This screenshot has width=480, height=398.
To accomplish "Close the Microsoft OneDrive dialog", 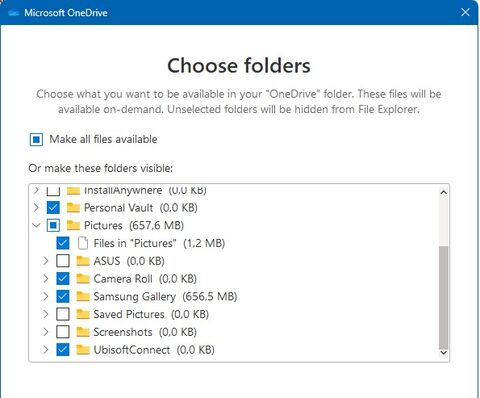I will (465, 12).
